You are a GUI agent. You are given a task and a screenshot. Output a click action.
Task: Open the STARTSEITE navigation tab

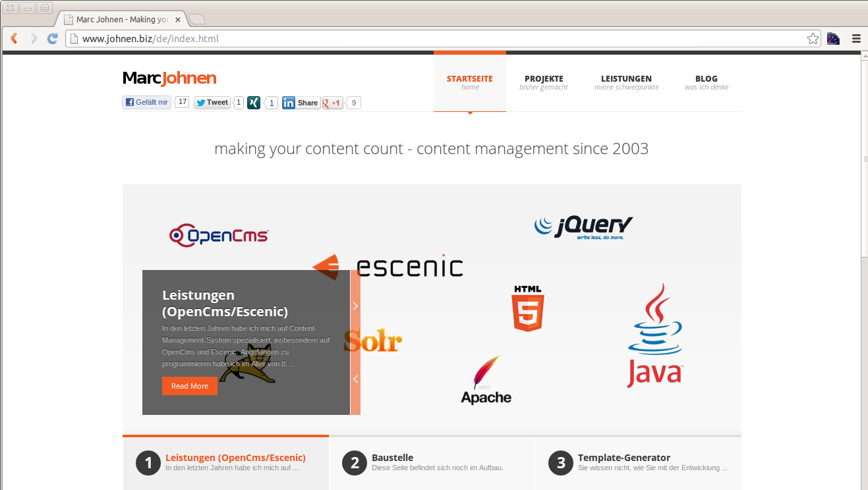[470, 82]
